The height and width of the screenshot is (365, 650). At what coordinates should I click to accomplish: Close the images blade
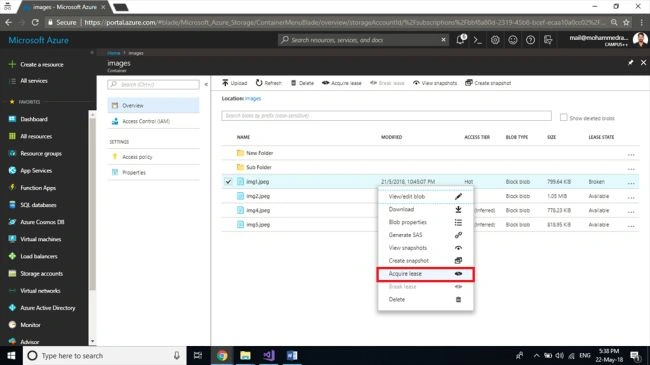click(x=643, y=63)
